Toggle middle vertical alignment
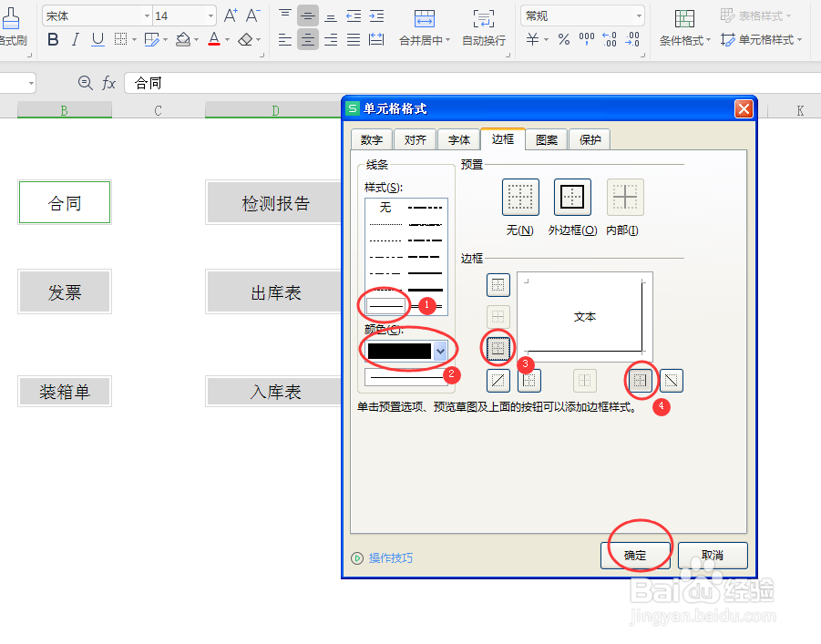The image size is (821, 644). click(308, 15)
